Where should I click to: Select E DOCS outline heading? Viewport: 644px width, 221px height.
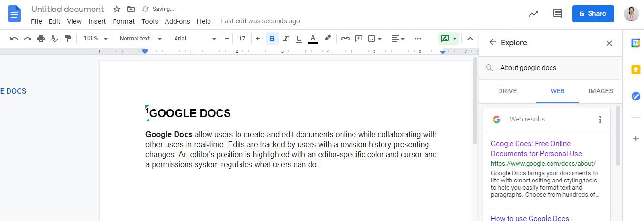13,91
